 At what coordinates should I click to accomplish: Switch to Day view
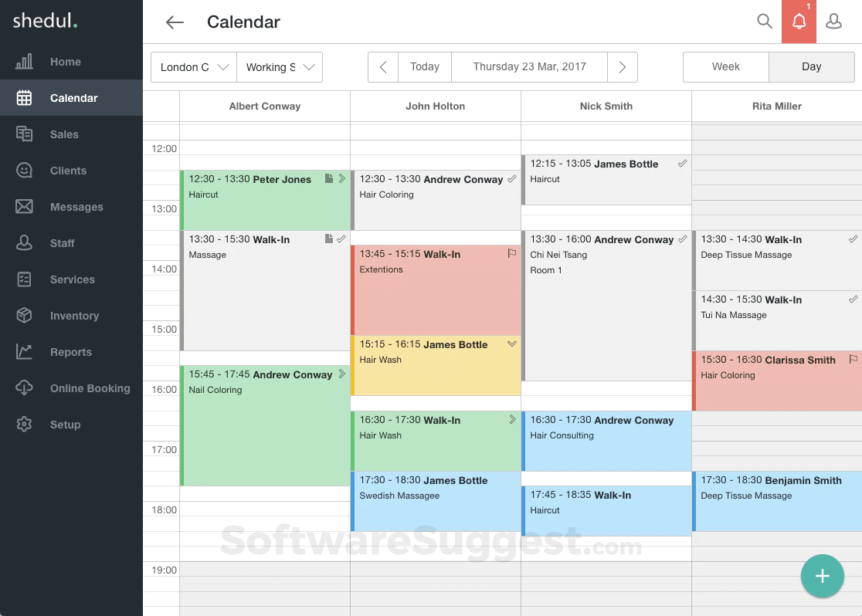pos(811,67)
